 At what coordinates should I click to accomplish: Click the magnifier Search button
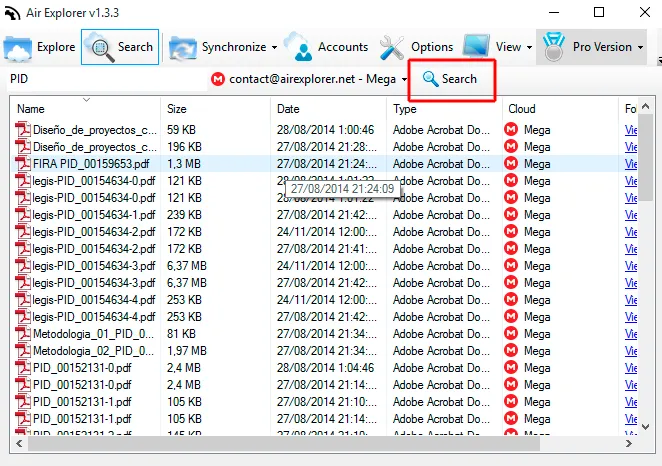click(450, 79)
